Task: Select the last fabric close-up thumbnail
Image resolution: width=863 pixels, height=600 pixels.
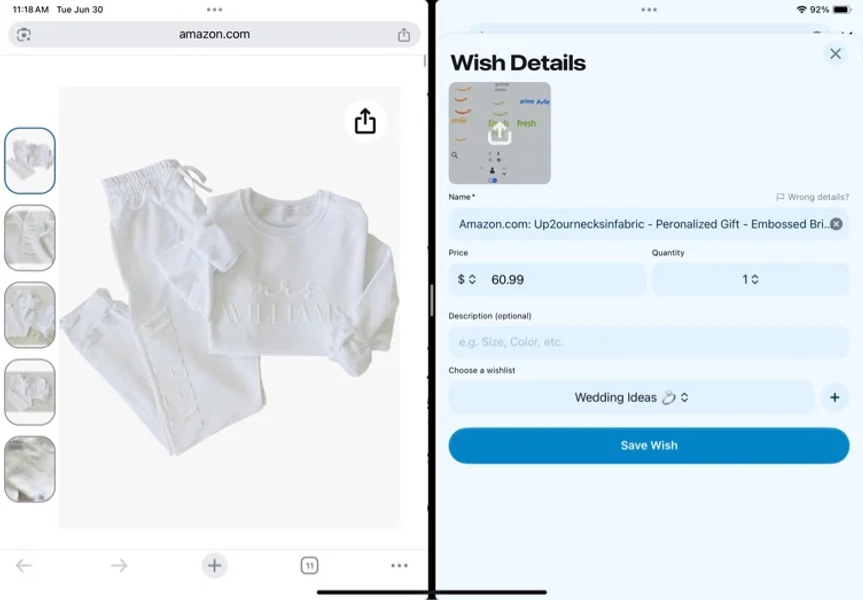Action: pos(30,469)
